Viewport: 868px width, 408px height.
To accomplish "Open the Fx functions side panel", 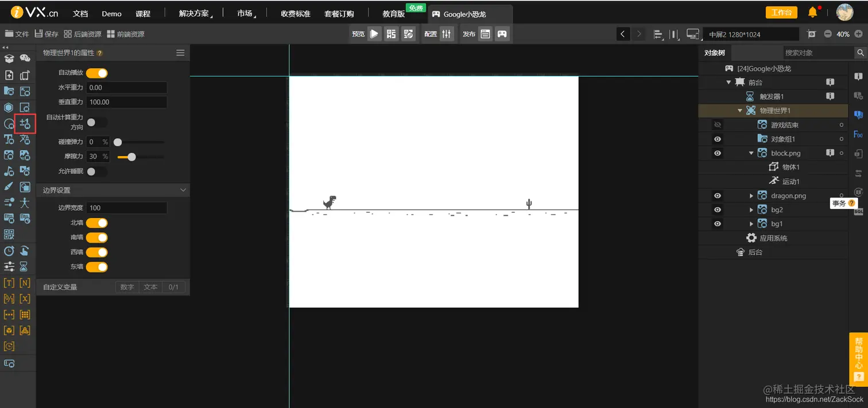I will (x=858, y=134).
